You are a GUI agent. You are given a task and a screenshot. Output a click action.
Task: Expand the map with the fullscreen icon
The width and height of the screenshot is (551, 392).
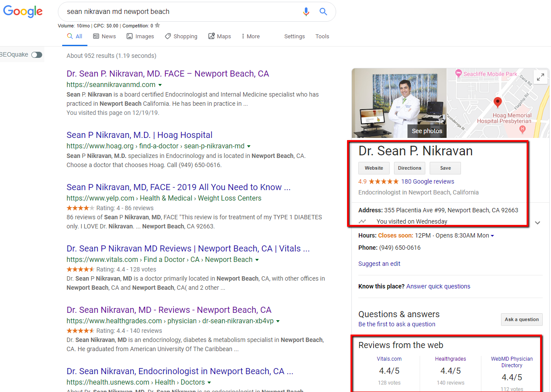[541, 77]
